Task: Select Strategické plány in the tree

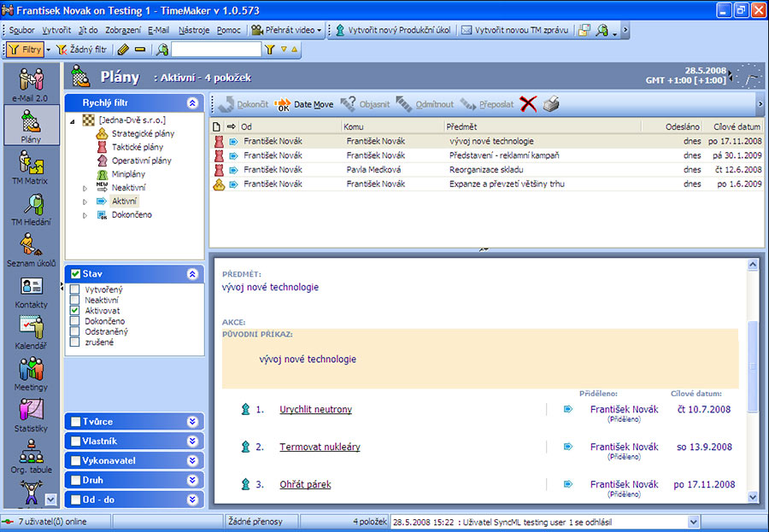Action: [x=141, y=134]
